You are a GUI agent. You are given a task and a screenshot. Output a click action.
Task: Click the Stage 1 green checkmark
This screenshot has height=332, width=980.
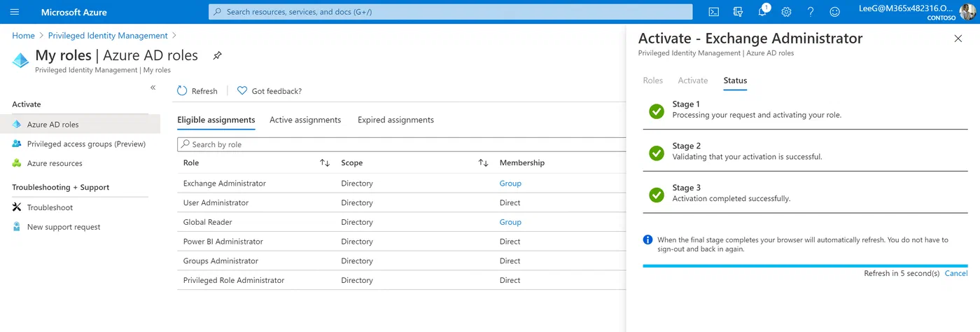tap(657, 111)
